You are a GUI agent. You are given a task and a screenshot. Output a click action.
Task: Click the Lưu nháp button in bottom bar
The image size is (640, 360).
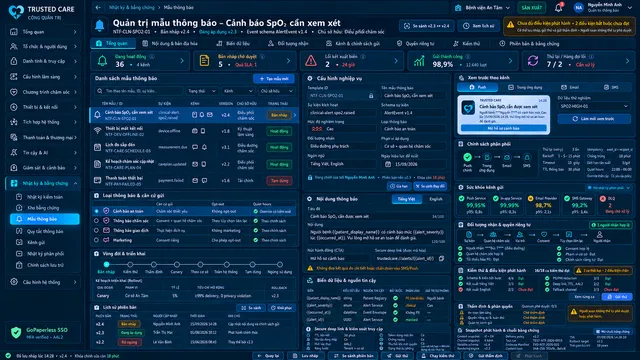(x=306, y=356)
